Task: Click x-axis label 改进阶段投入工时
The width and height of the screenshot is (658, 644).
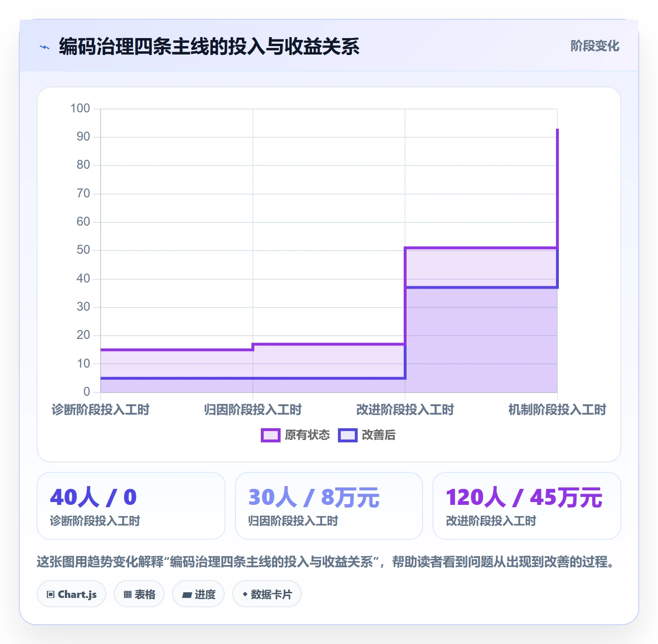Action: point(405,410)
